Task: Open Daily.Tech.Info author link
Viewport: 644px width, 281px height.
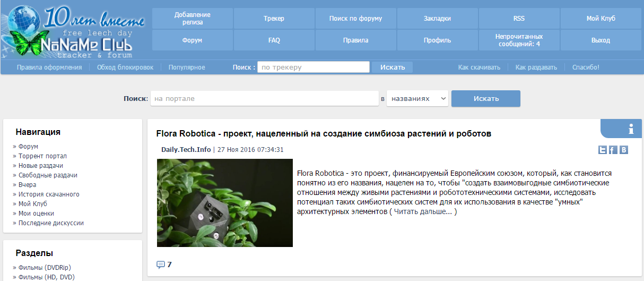Action: pos(186,150)
